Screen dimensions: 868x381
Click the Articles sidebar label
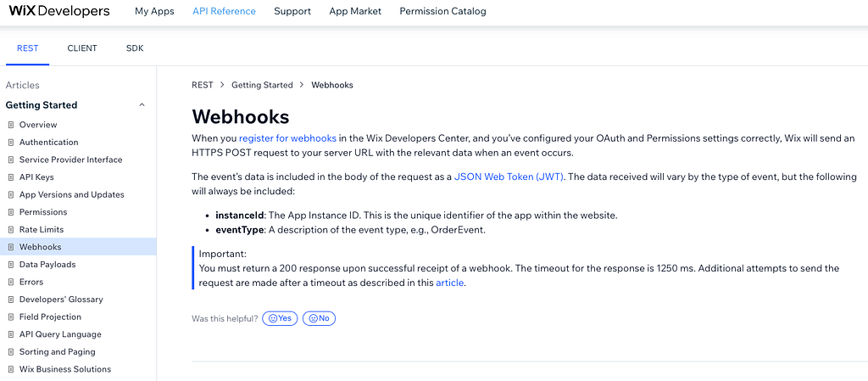[x=22, y=86]
